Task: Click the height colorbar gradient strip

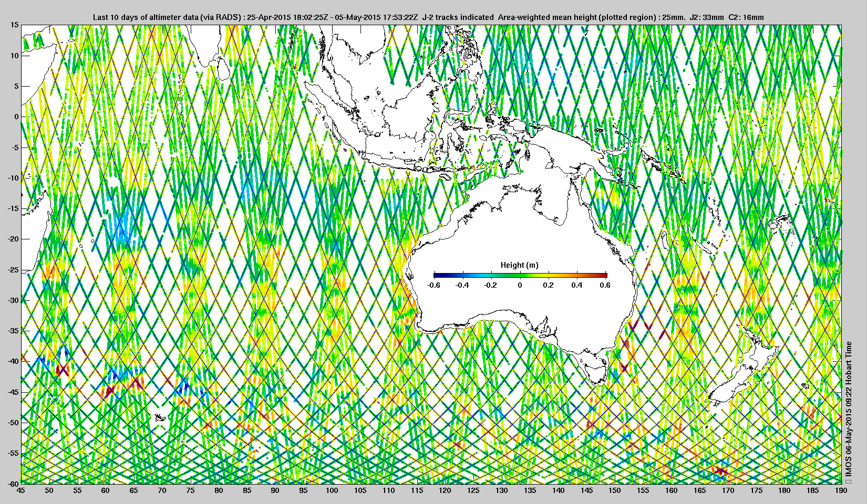Action: (x=520, y=275)
